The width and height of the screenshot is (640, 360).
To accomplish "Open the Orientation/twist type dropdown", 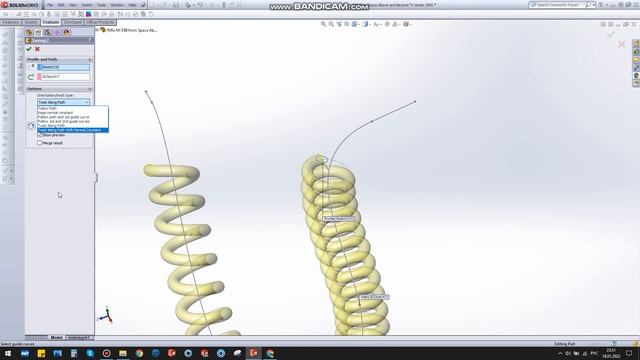I will click(64, 102).
